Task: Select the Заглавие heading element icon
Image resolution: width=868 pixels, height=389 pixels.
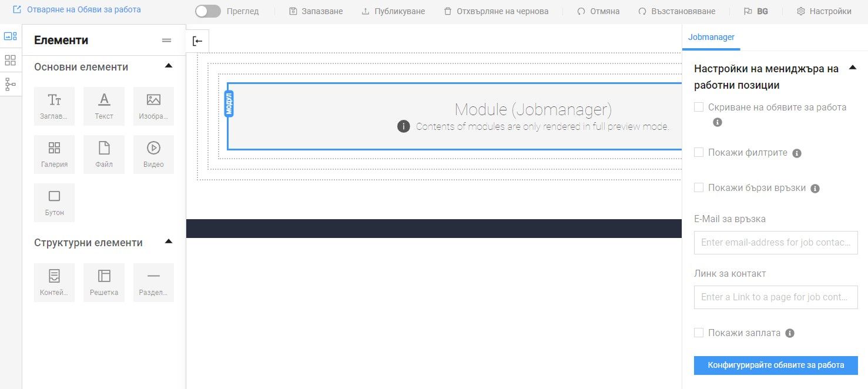Action: click(x=55, y=100)
